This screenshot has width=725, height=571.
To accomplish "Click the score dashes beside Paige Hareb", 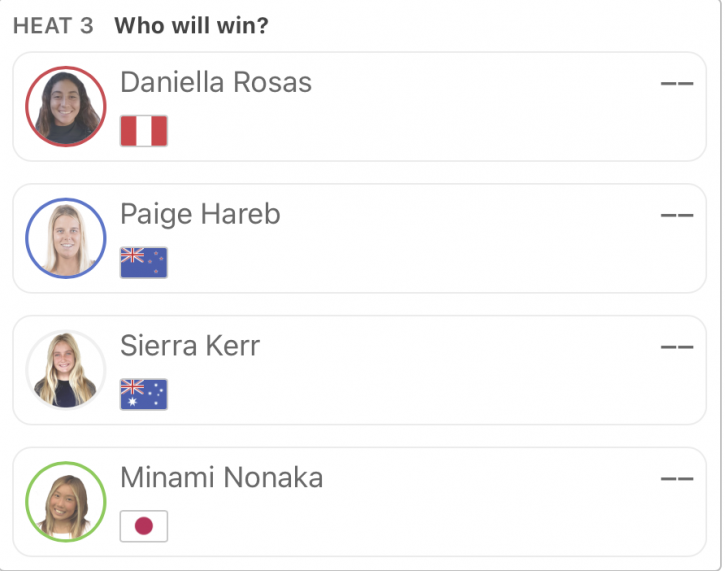I will (677, 215).
